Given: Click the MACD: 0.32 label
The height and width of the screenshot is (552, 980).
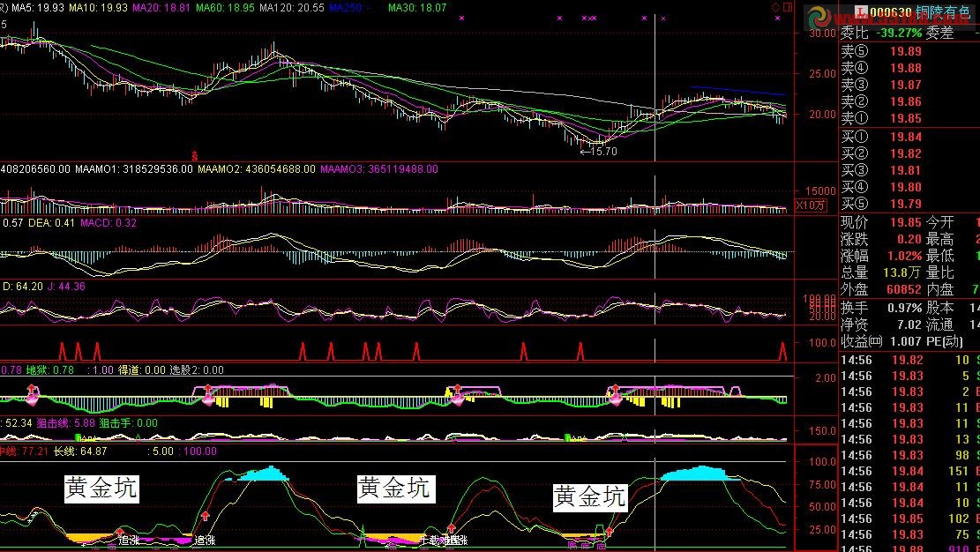Looking at the screenshot, I should pyautogui.click(x=108, y=222).
